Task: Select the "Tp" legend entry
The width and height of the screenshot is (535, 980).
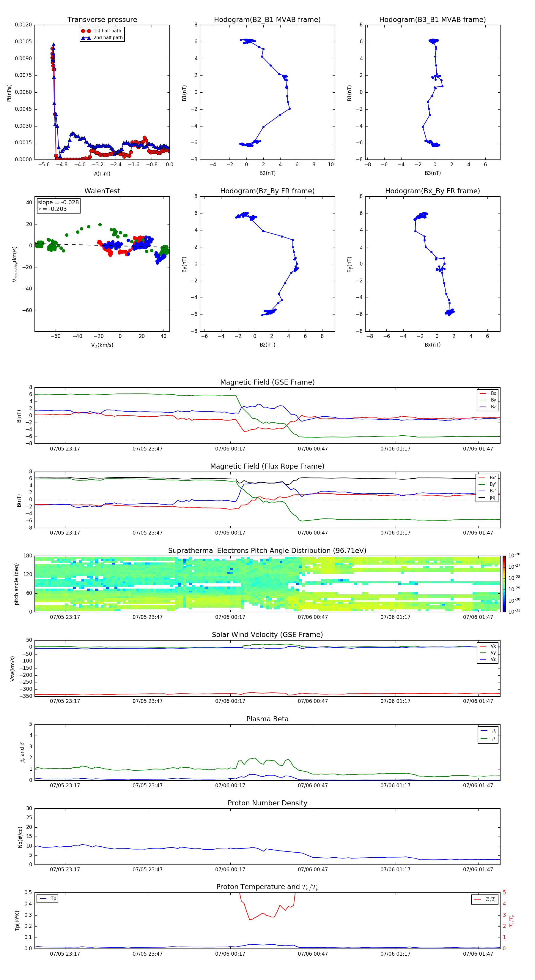Action: [x=48, y=899]
